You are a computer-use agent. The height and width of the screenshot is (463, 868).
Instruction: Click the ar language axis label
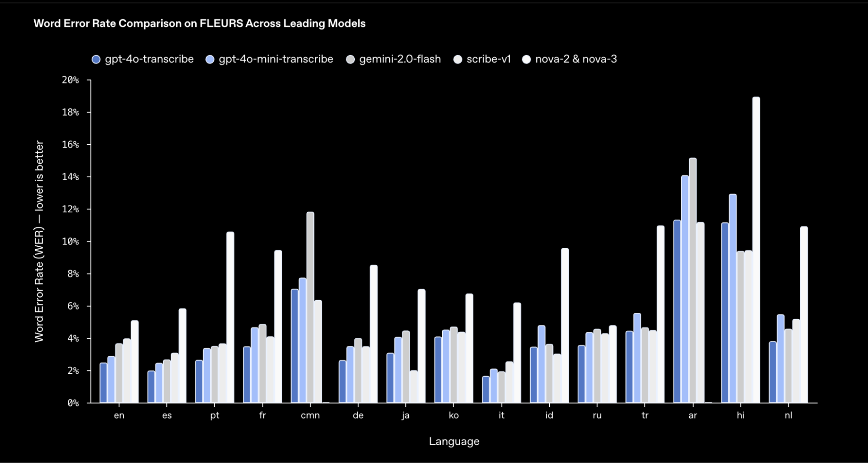[693, 416]
